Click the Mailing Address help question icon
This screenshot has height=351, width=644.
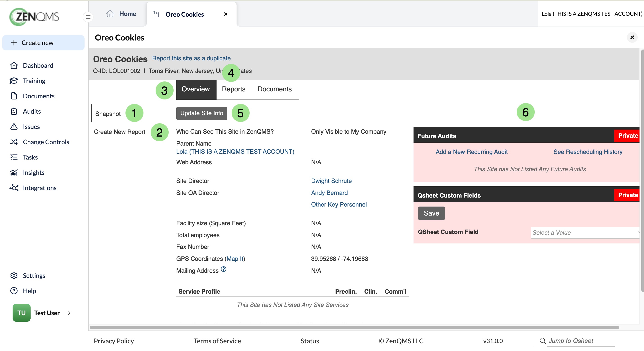(224, 269)
